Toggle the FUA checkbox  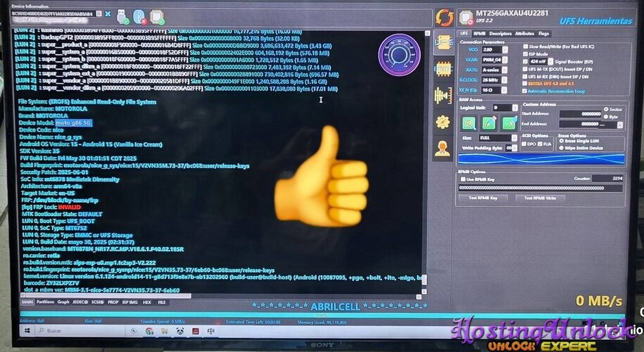(540, 144)
